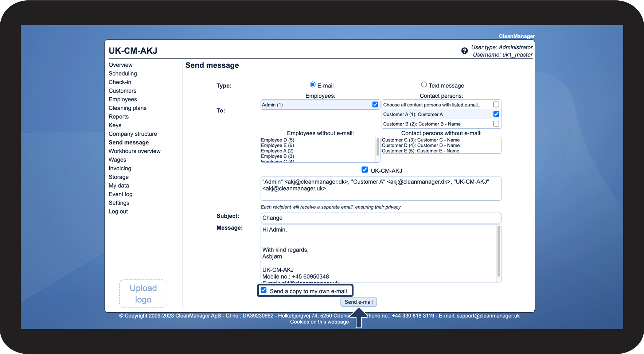
Task: Open Workhours overview
Action: [x=134, y=151]
